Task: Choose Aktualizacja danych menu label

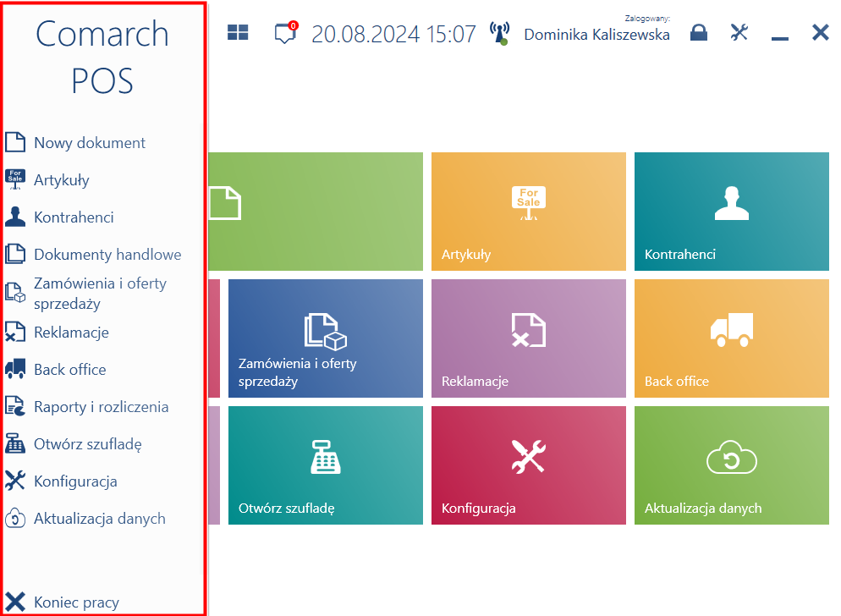Action: pos(100,519)
